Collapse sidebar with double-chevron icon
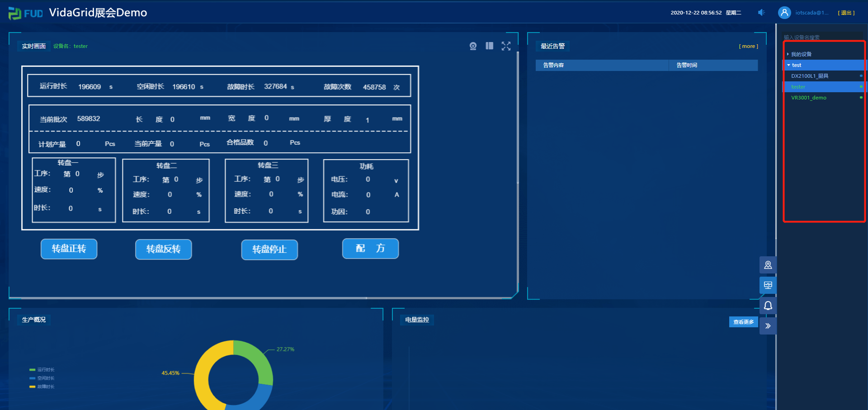 [x=768, y=326]
